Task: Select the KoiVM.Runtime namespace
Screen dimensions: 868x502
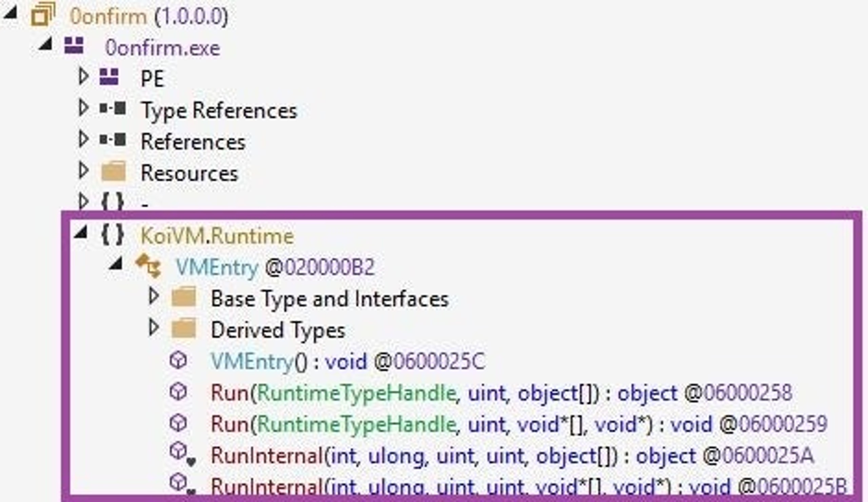Action: click(x=217, y=236)
